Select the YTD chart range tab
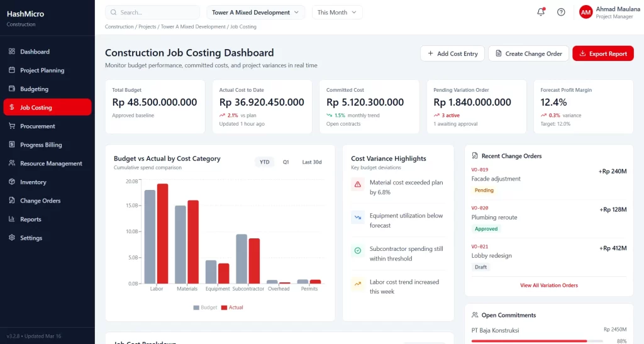The width and height of the screenshot is (644, 344). pos(265,162)
